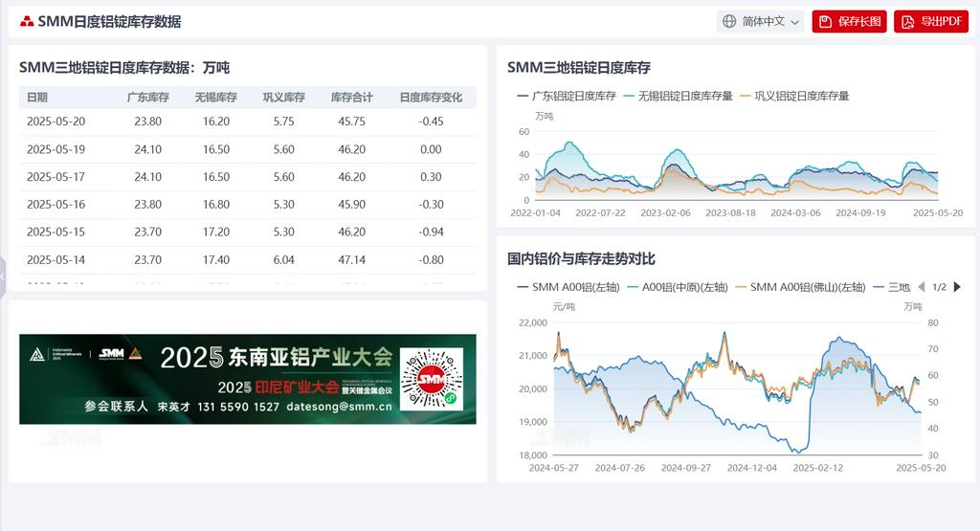Click the 47.14 total inventory value
The width and height of the screenshot is (980, 531).
(x=352, y=259)
